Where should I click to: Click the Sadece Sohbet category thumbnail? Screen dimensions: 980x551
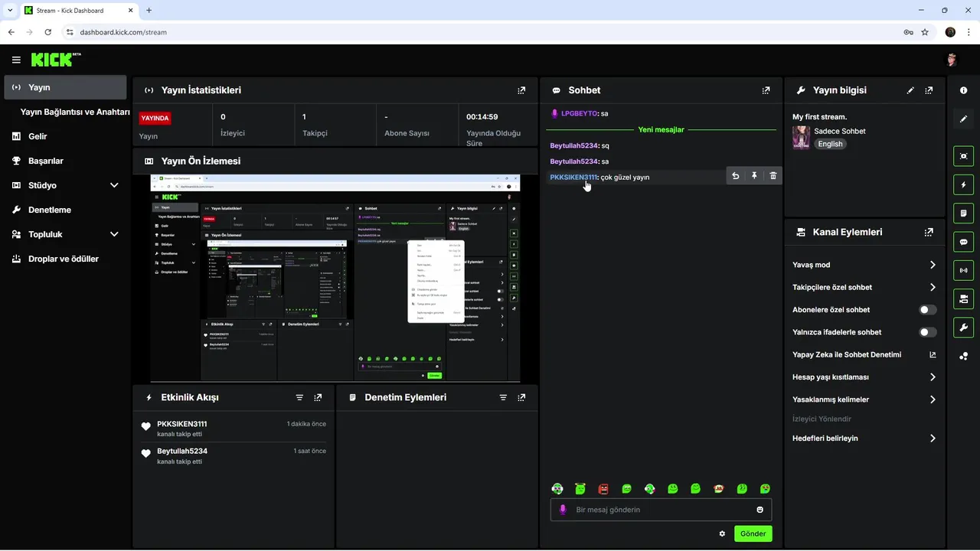click(801, 137)
